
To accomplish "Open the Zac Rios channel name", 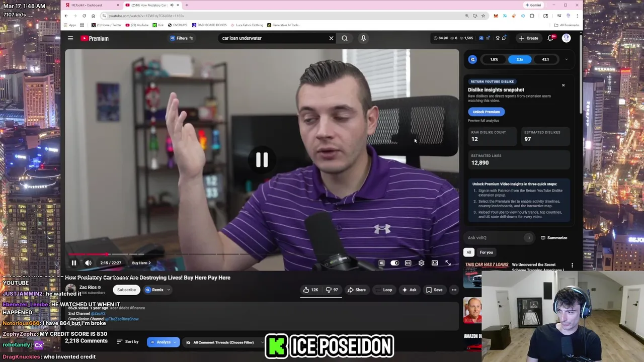I will point(88,288).
